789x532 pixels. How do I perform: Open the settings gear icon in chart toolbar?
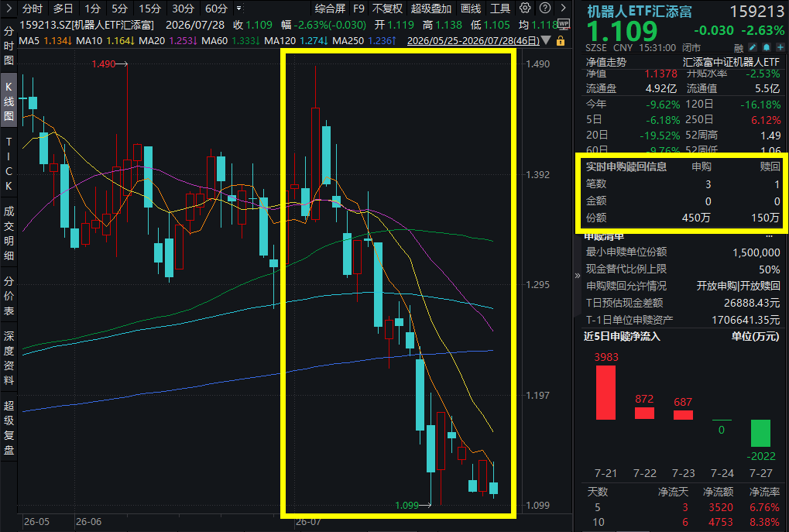pyautogui.click(x=525, y=8)
